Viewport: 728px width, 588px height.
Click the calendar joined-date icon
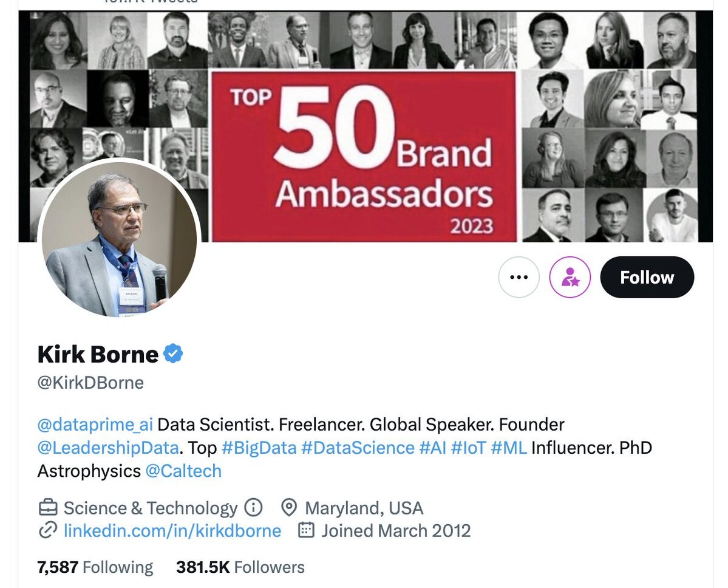pos(307,530)
